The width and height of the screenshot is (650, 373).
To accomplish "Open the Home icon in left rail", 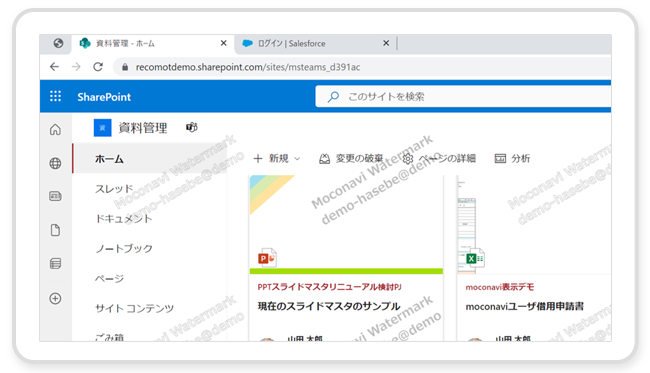I will coord(55,130).
